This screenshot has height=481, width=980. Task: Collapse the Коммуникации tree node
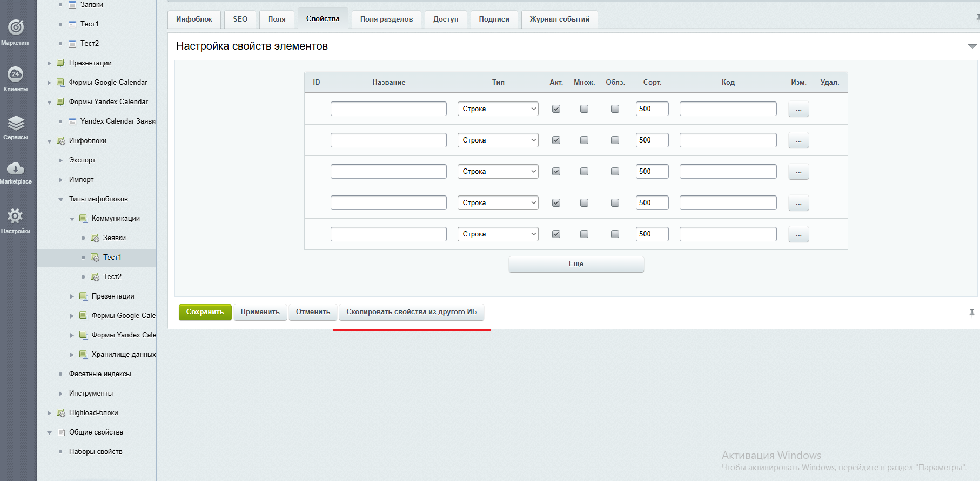(72, 219)
